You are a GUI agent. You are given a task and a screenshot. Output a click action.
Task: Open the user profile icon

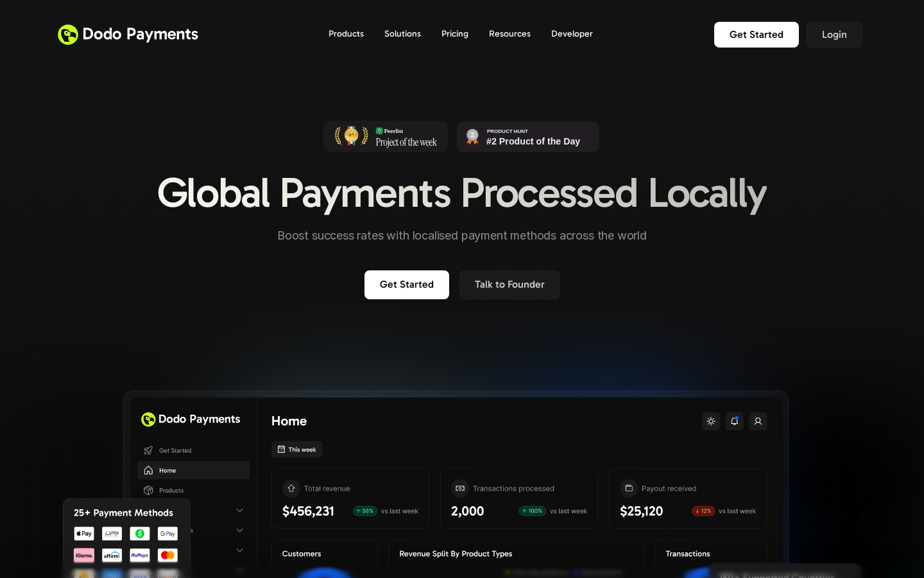(x=758, y=421)
